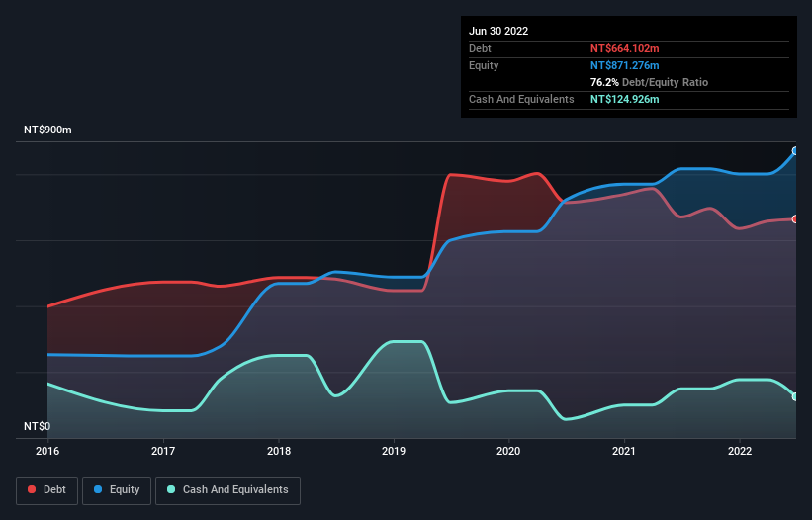Toggle Cash And Equivalents legend button
812x520 pixels.
[x=227, y=490]
